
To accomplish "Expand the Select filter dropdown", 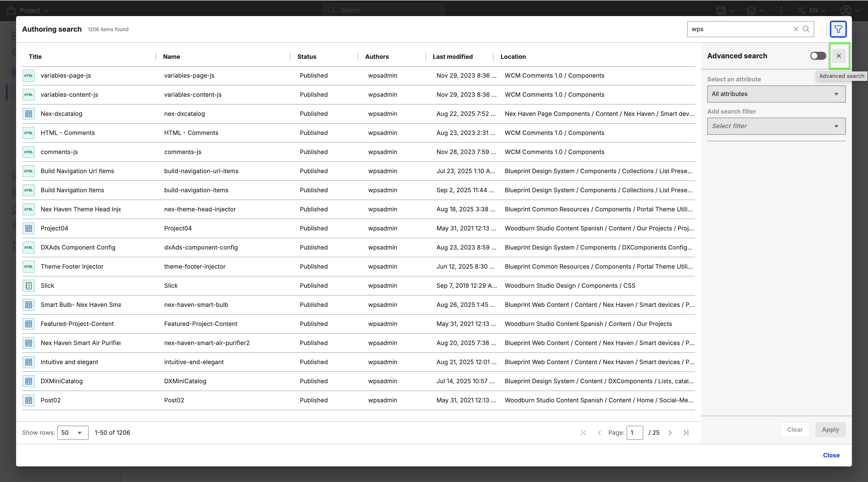I will pos(776,126).
